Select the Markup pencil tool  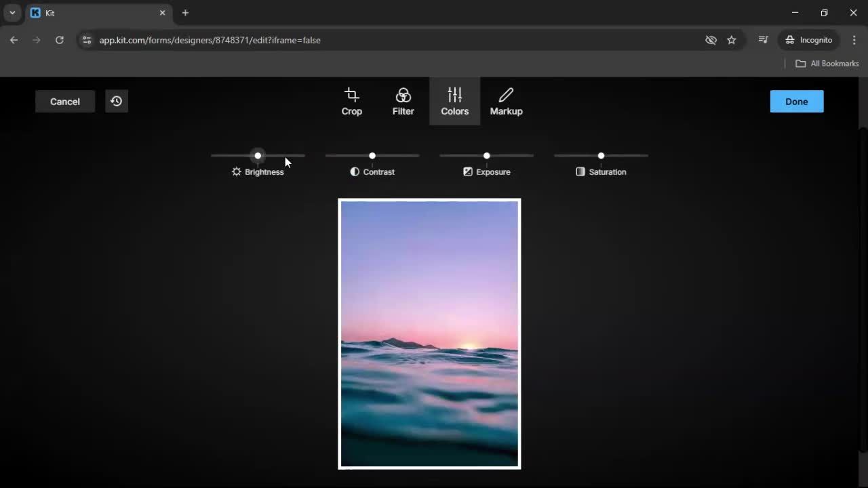point(506,100)
